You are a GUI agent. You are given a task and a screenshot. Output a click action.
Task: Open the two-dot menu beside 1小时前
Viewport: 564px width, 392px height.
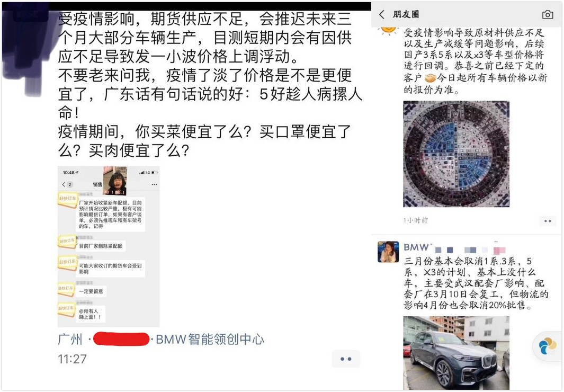(x=548, y=221)
